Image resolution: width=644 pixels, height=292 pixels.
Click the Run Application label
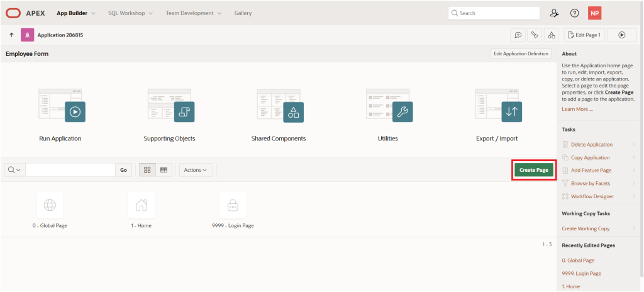[60, 138]
